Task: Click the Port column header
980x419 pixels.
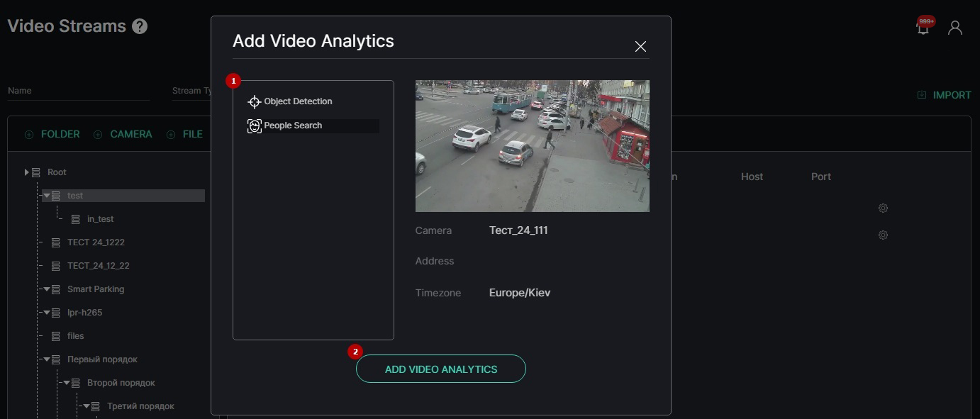Action: [821, 177]
